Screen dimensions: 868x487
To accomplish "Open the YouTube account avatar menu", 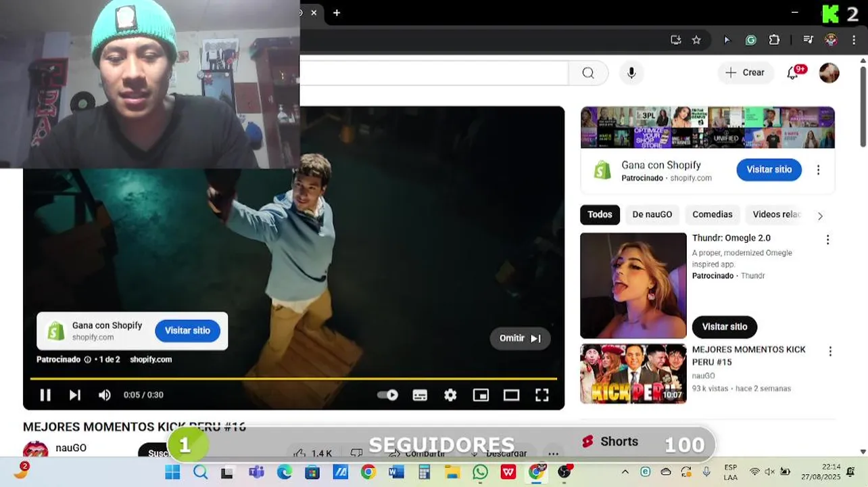I will click(x=829, y=73).
